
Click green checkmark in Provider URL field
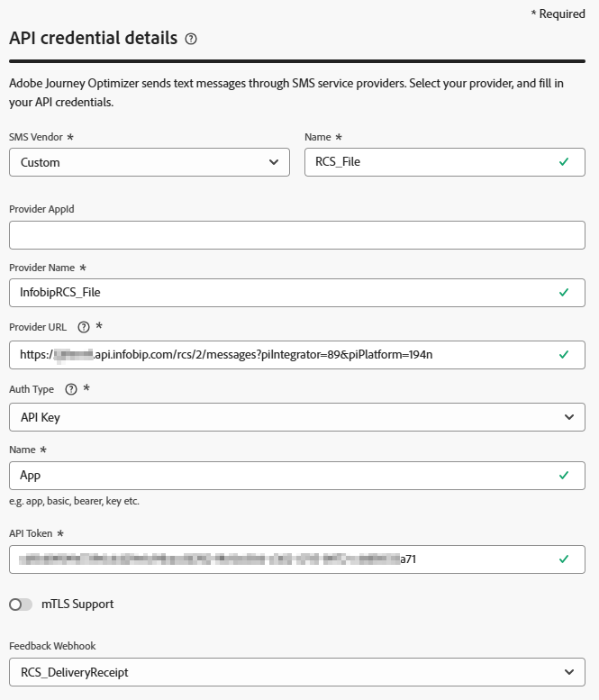click(x=564, y=354)
